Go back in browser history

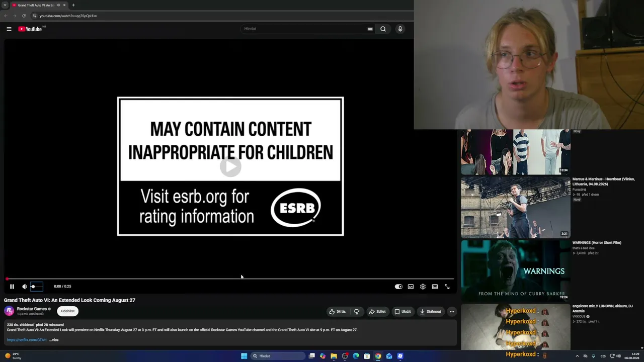(6, 16)
